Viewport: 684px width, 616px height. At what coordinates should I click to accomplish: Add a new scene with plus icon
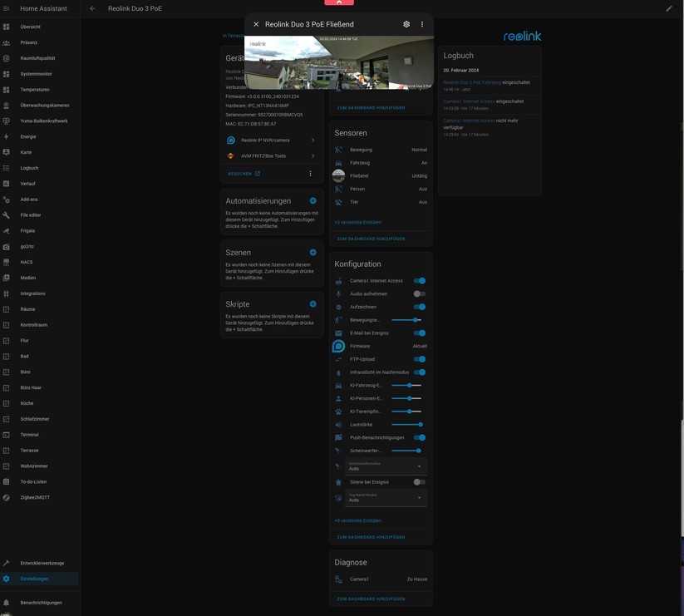pos(313,253)
